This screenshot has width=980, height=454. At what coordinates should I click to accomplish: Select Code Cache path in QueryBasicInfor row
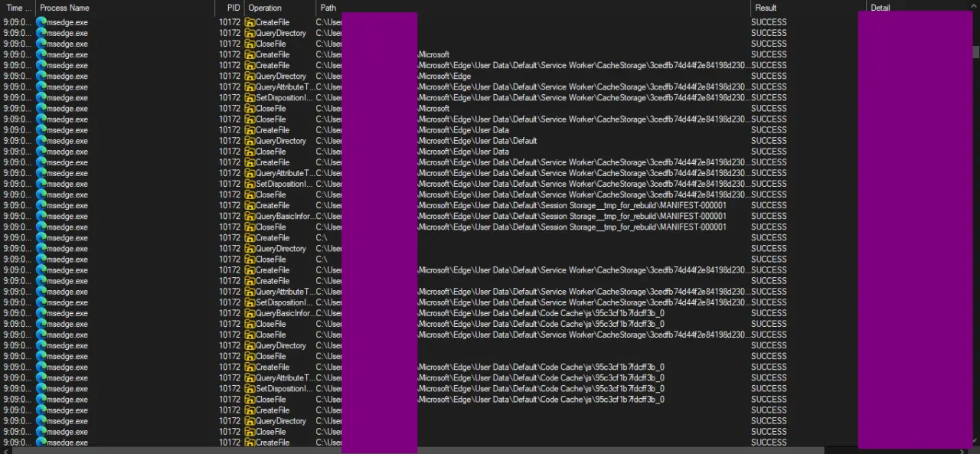tap(541, 313)
